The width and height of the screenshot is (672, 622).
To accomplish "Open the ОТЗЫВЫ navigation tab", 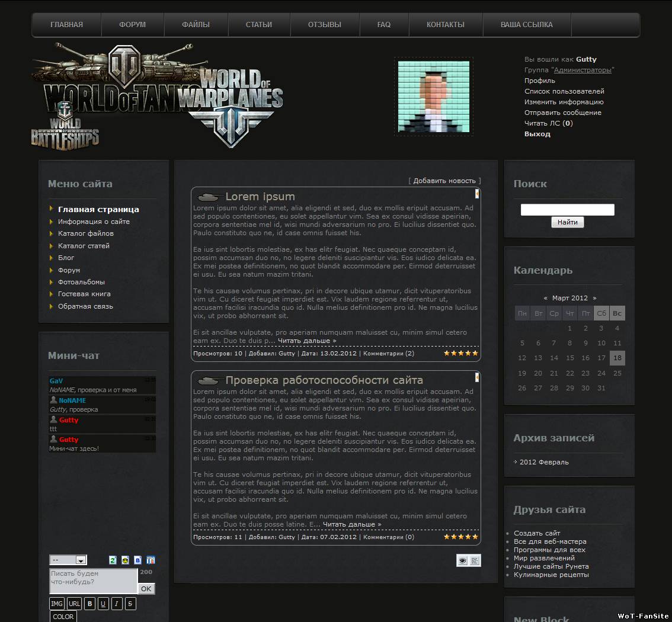I will [324, 25].
